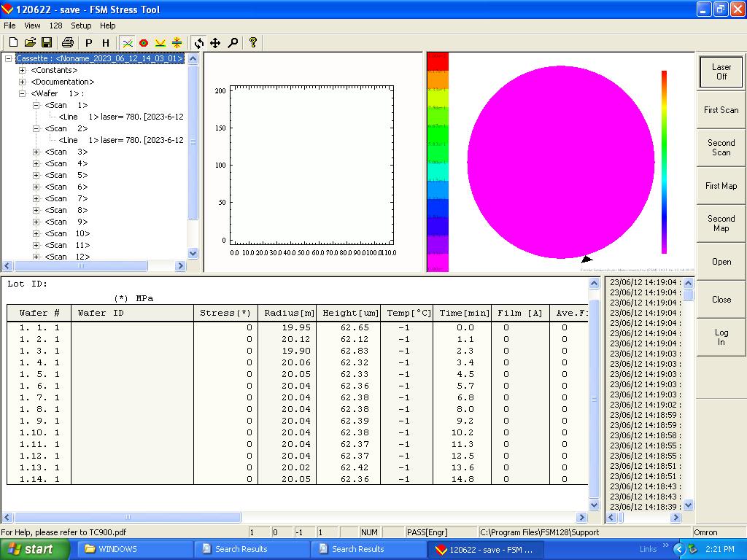The height and width of the screenshot is (560, 747).
Task: Expand the Scan 11 tree node
Action: (x=36, y=245)
